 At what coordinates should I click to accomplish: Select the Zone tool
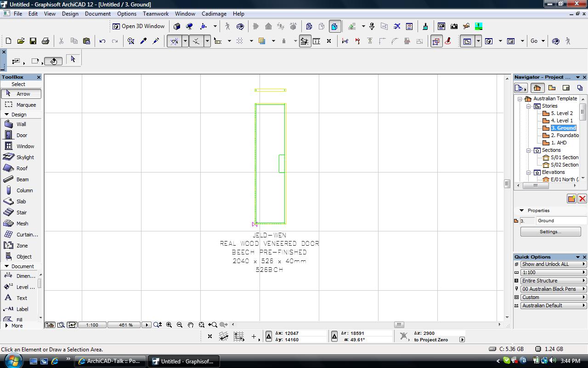pos(21,246)
